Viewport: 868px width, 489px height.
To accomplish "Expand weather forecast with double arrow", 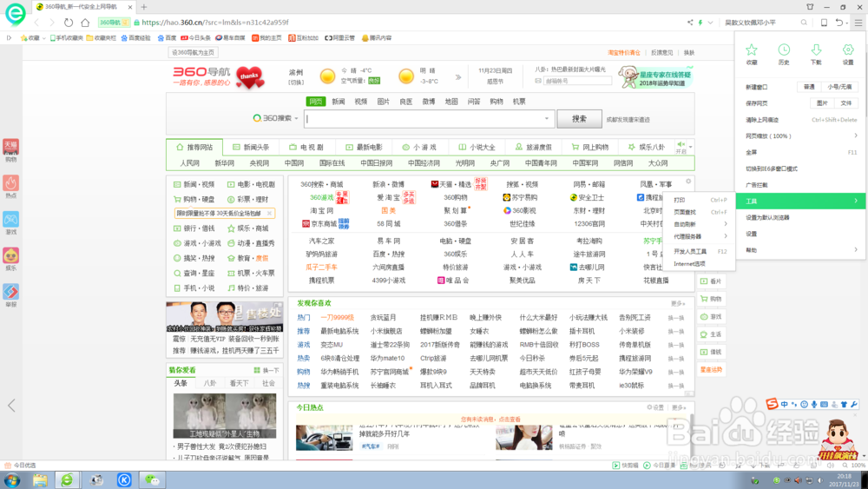I will [457, 77].
